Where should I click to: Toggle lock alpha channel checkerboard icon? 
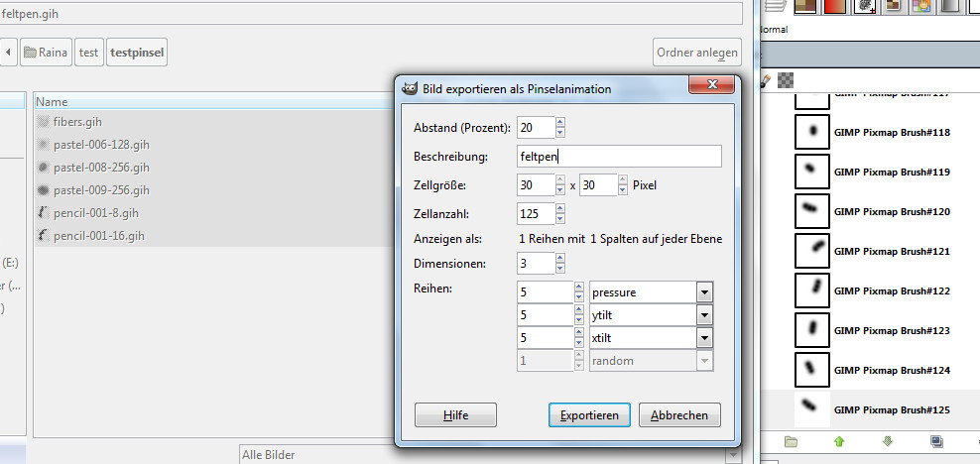(787, 80)
